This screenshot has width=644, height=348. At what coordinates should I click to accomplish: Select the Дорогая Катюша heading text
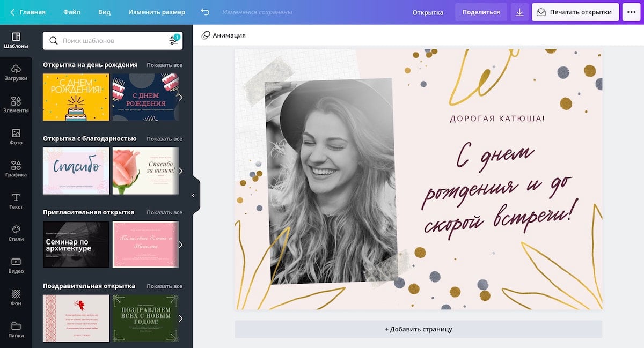pos(497,119)
